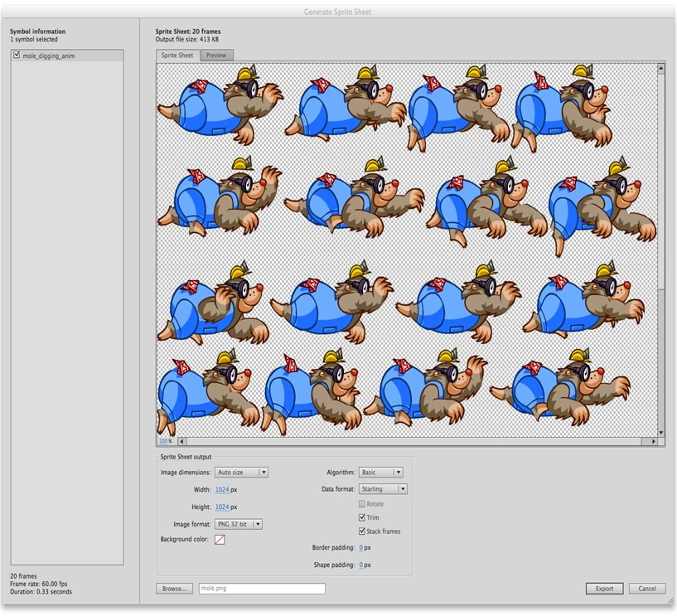677x616 pixels.
Task: Click the 100% zoom value below the preview
Action: coord(165,442)
